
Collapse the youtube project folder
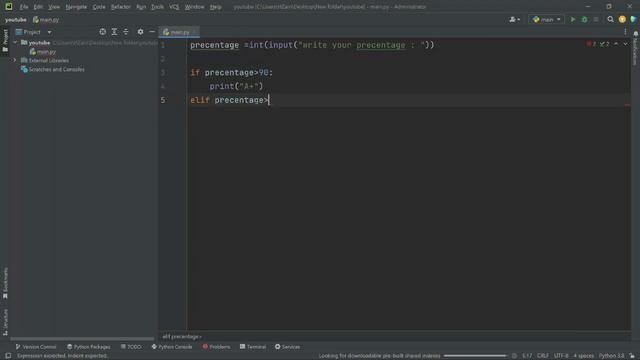(15, 42)
